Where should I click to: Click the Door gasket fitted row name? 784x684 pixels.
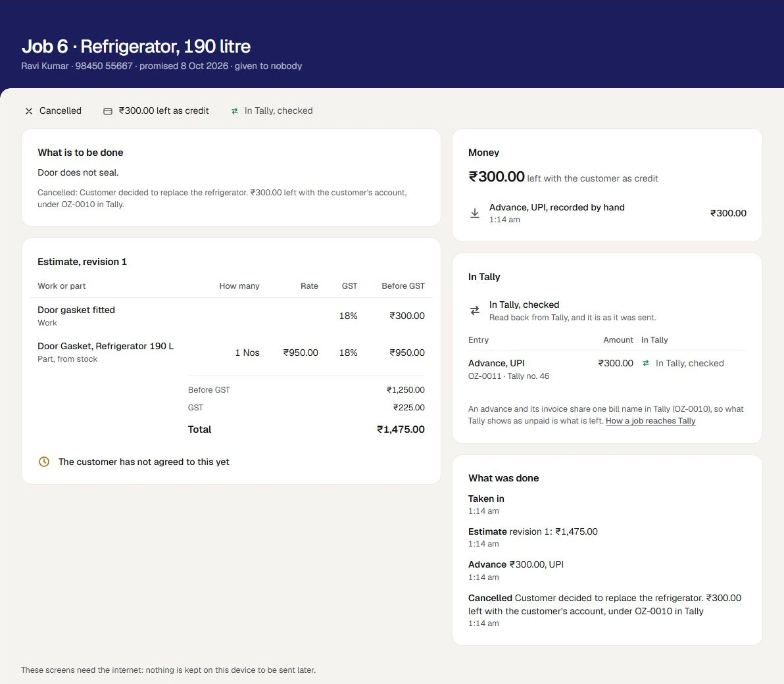(x=76, y=310)
